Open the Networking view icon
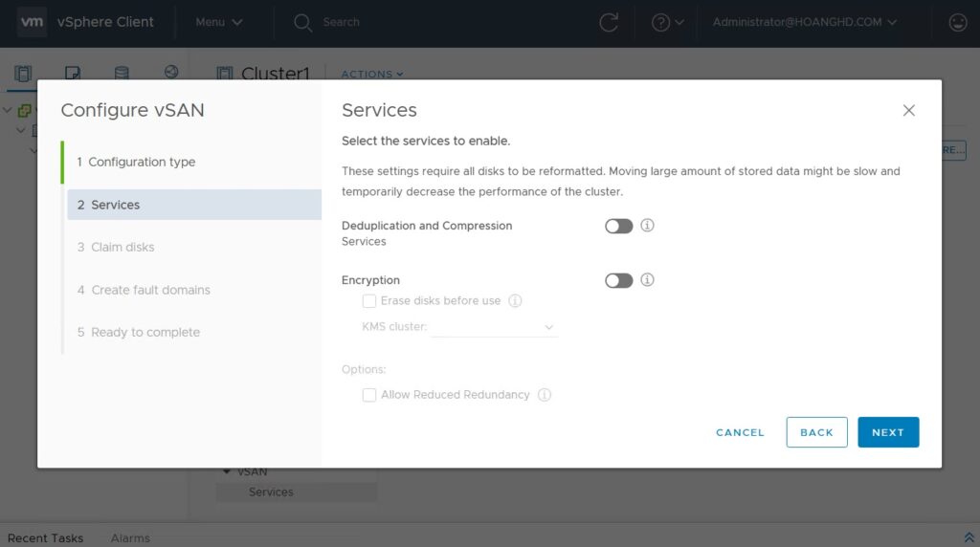 (171, 72)
